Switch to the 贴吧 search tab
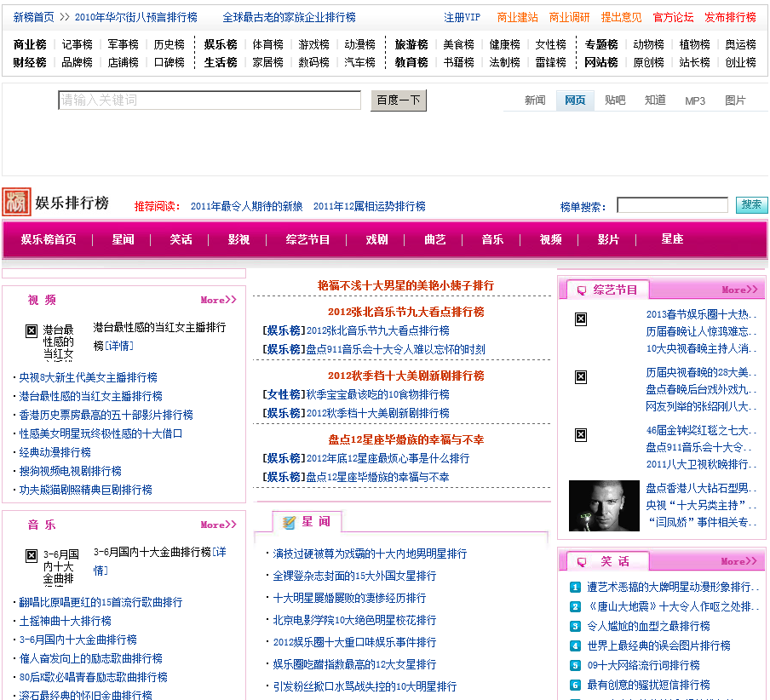The width and height of the screenshot is (770, 700). (615, 100)
